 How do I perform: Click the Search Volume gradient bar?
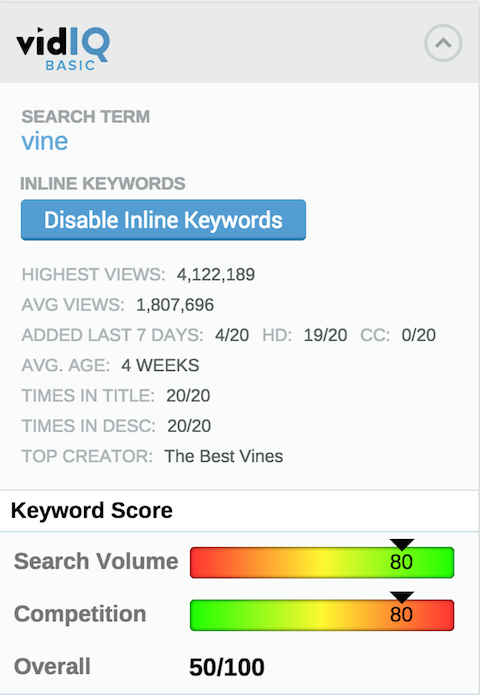322,562
